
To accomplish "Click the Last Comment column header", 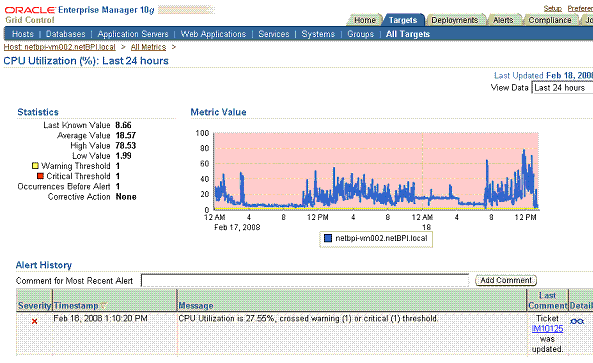I will 548,301.
